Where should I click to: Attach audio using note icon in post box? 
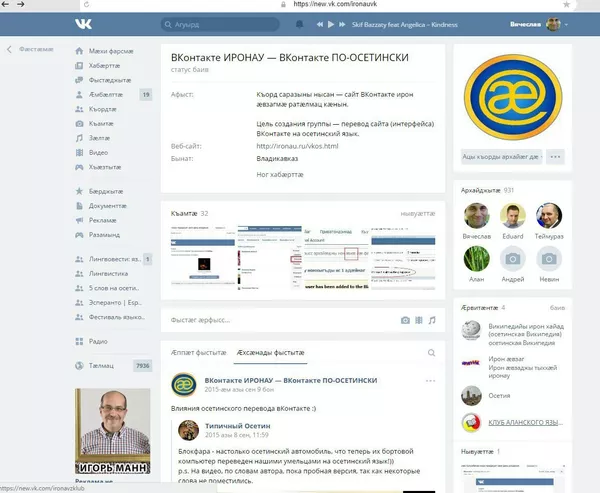coord(432,320)
